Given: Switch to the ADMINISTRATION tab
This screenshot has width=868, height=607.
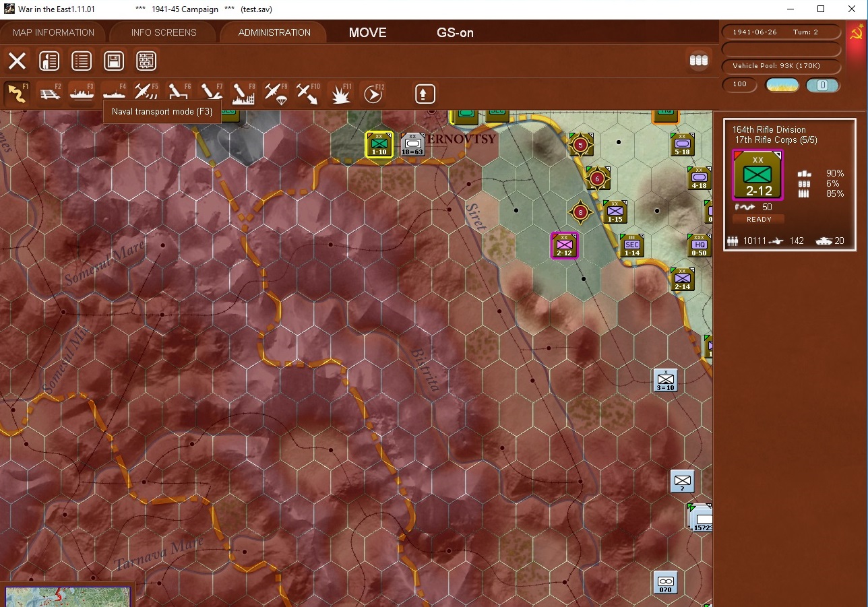Looking at the screenshot, I should [x=274, y=32].
